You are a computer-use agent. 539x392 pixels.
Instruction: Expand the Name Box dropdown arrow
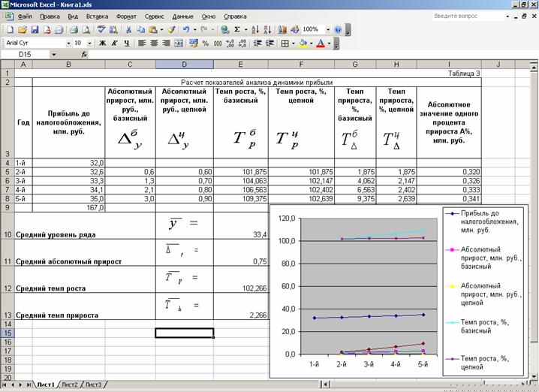(x=54, y=54)
